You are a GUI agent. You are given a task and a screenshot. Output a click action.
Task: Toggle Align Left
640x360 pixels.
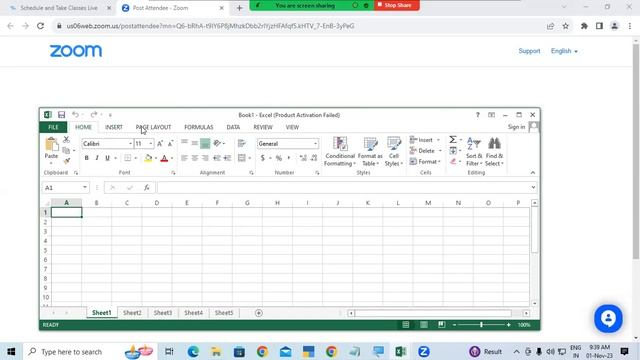click(x=184, y=158)
